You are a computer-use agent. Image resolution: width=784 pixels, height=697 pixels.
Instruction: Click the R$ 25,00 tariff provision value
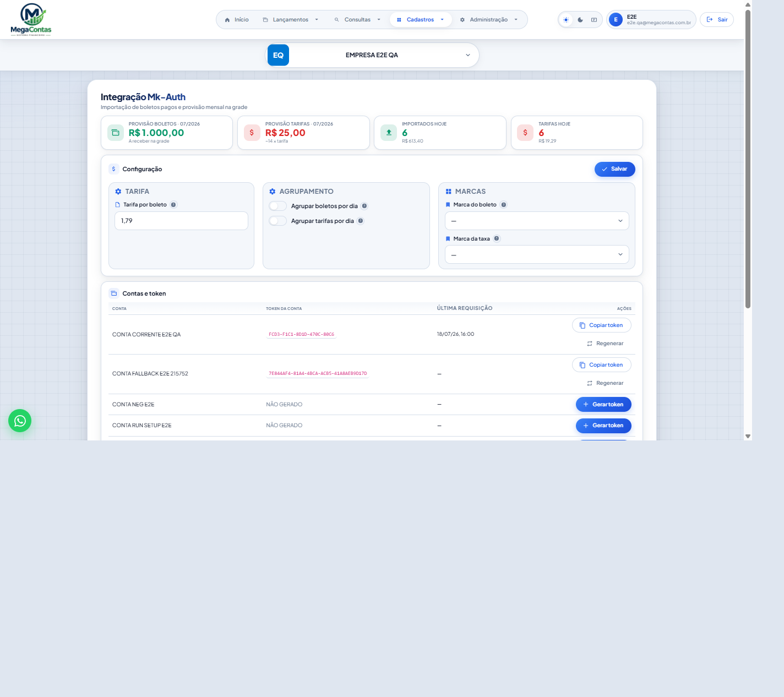[285, 133]
